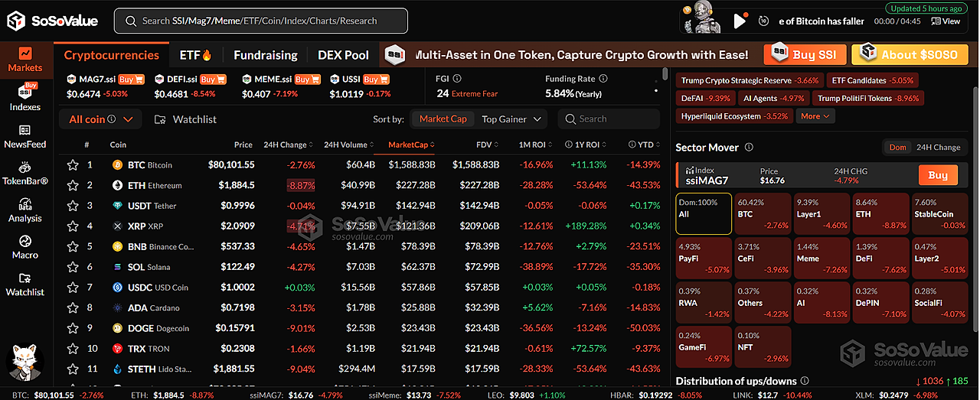
Task: Click the Funding Rate info icon
Action: (603, 79)
